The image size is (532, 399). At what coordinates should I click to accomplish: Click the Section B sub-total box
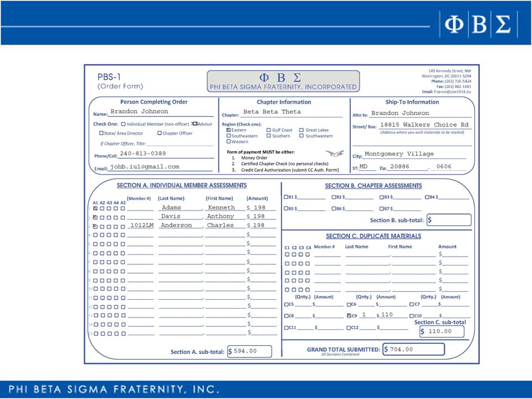449,220
